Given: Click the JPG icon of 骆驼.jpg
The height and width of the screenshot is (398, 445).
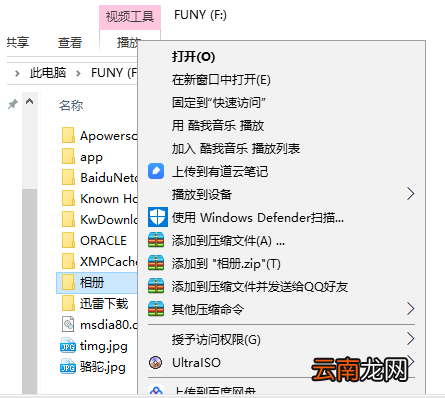Looking at the screenshot, I should coord(68,367).
